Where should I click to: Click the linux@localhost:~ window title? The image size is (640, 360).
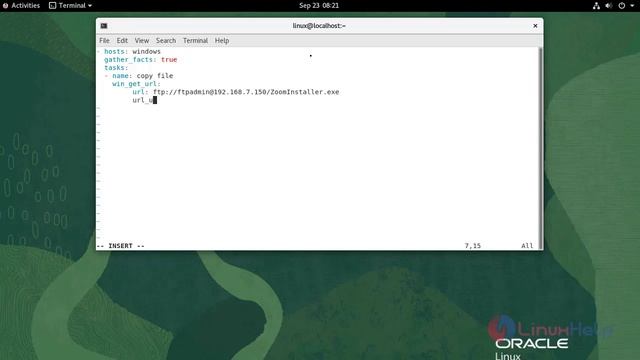point(319,26)
